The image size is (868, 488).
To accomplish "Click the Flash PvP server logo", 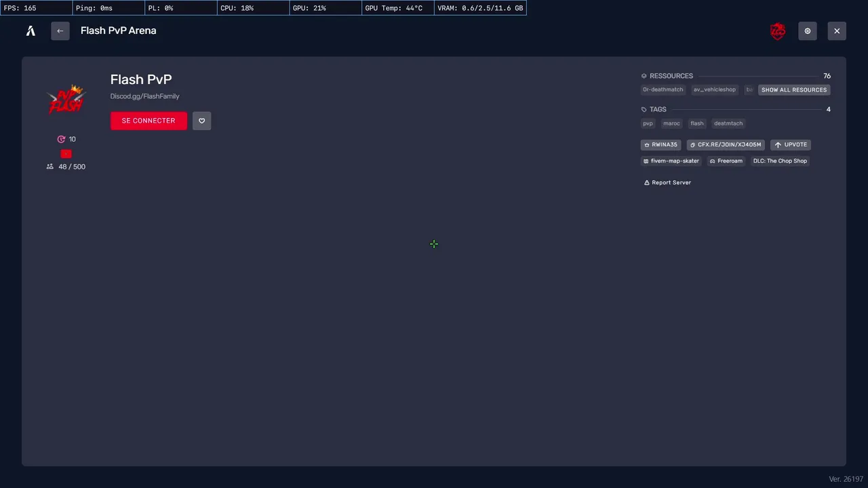I will [x=66, y=100].
